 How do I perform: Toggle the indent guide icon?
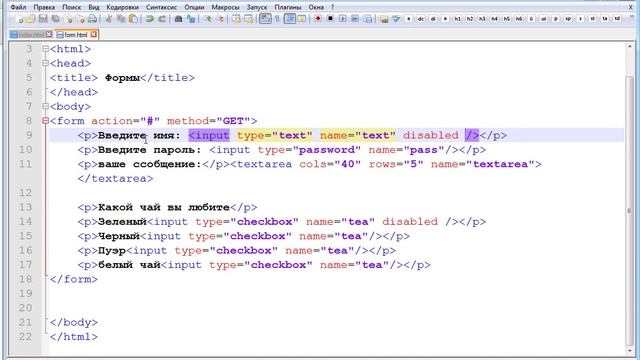point(290,19)
